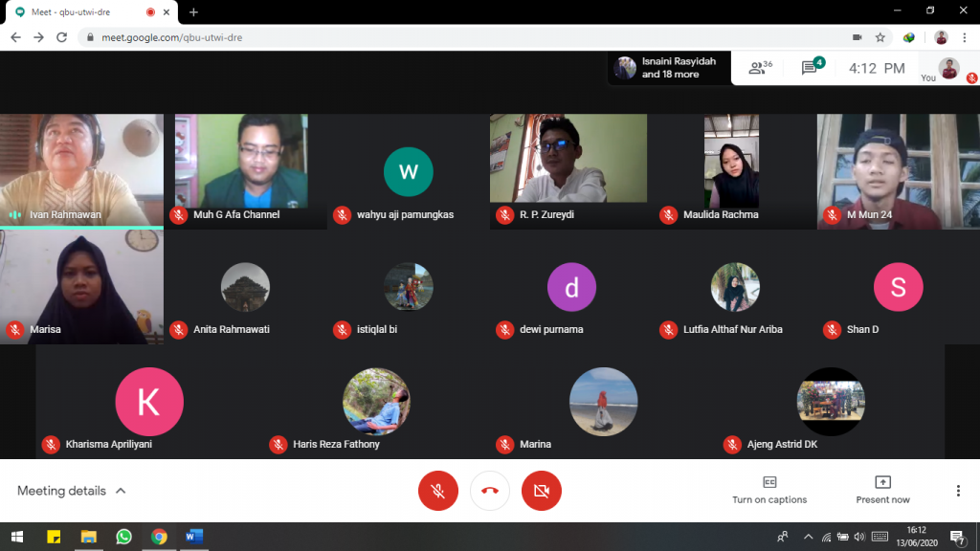Viewport: 980px width, 551px height.
Task: Expand the Meeting details panel
Action: (x=72, y=491)
